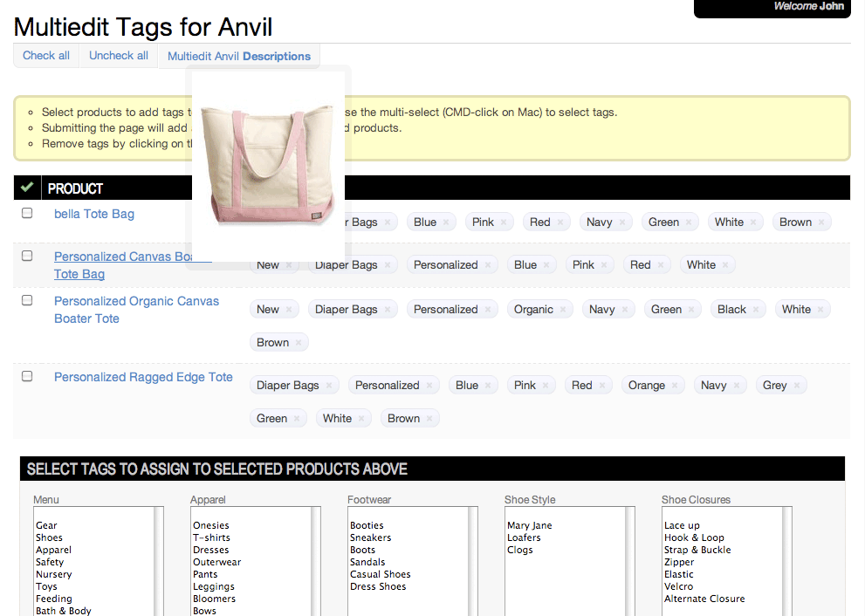Click the green checkmark in the product header
Screen dimensions: 865x616
point(27,188)
